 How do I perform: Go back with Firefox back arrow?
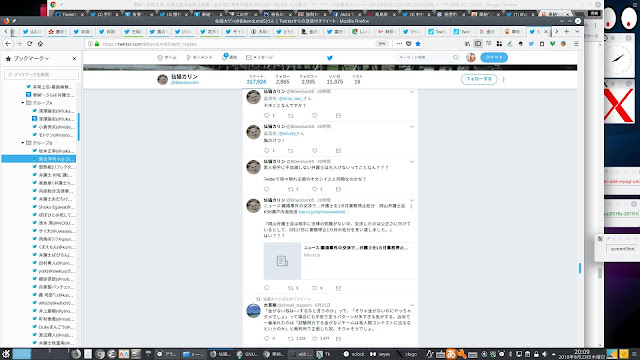[x=8, y=44]
